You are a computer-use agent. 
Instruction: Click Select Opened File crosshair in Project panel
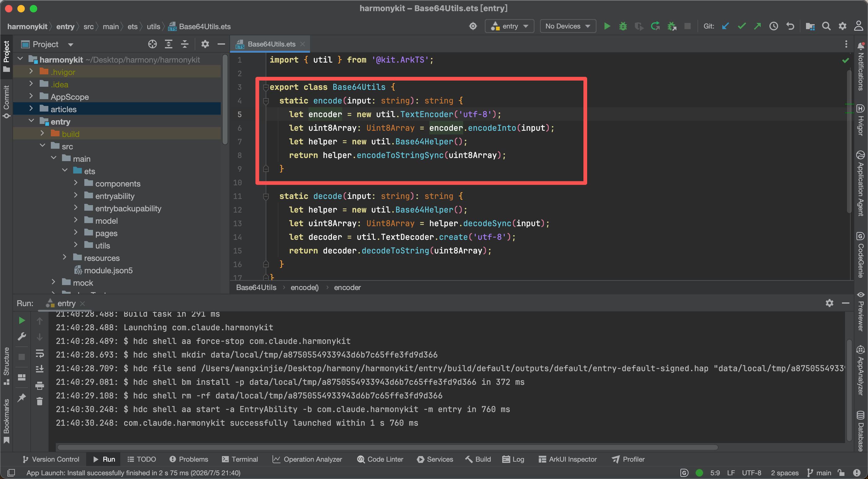(152, 44)
